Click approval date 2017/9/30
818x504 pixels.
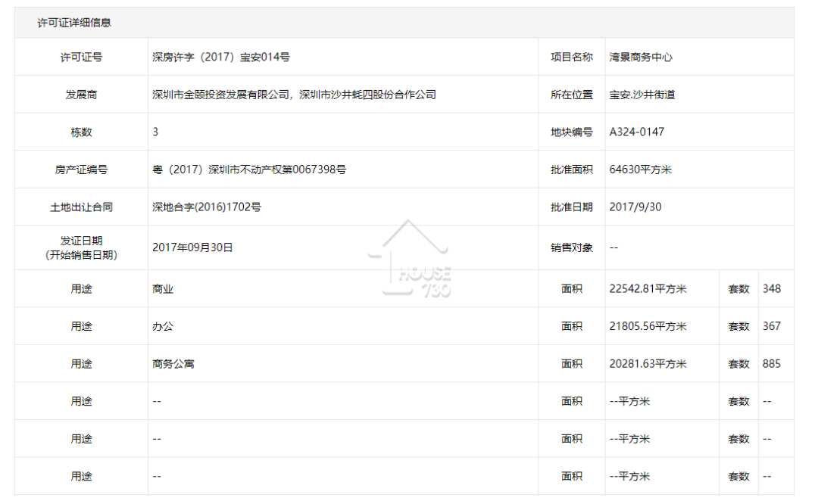point(635,207)
